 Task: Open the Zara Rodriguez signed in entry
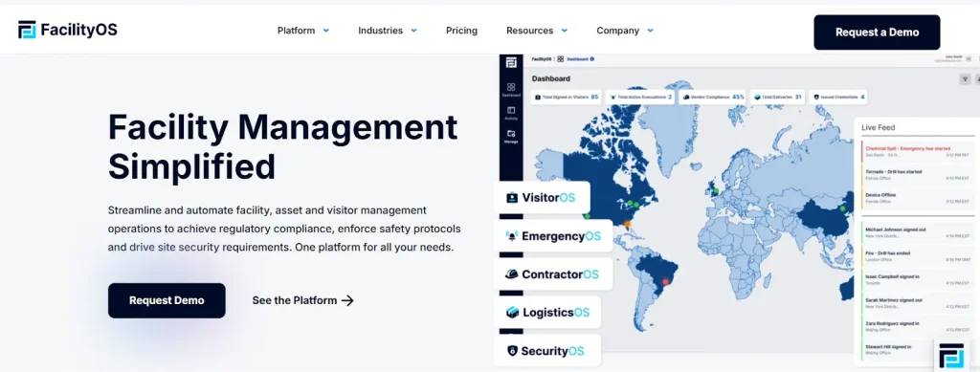click(917, 326)
